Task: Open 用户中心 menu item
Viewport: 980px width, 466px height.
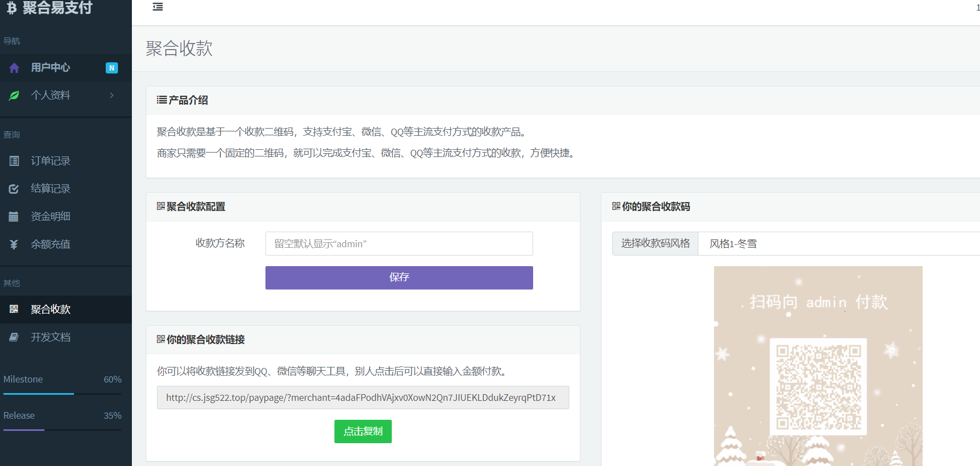Action: [66, 68]
